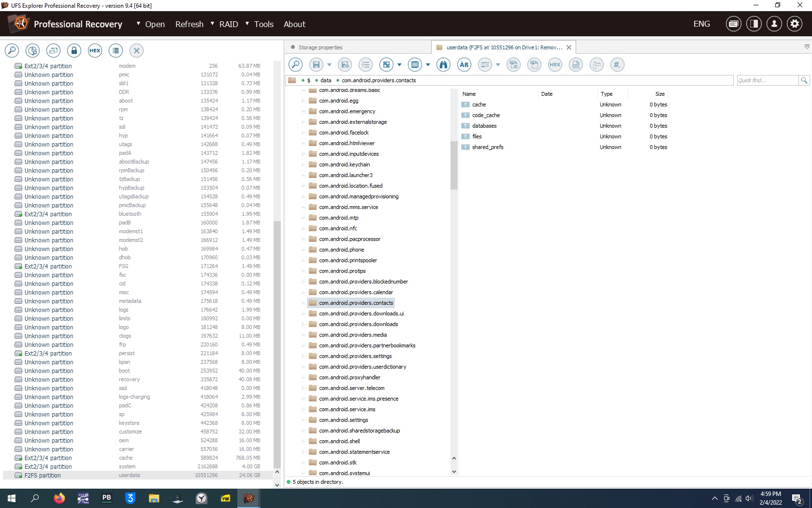Go to the $ root in the path breadcrumb
Viewport: 812px width, 508px height.
point(309,80)
